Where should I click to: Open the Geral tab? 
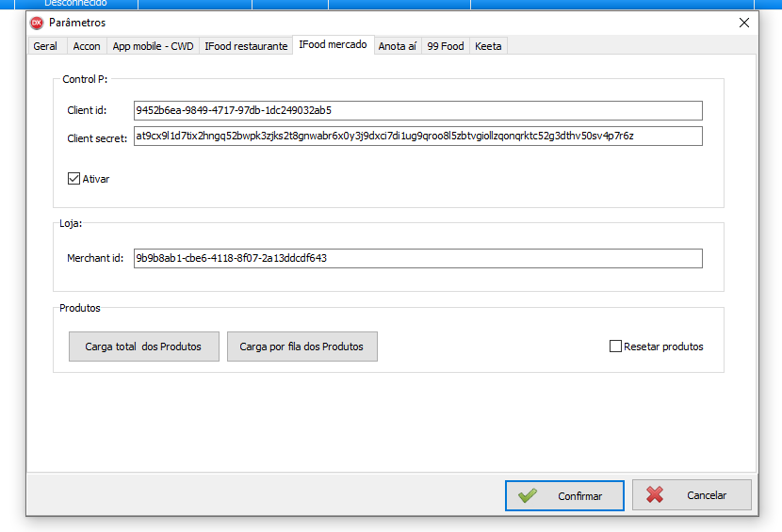(45, 46)
